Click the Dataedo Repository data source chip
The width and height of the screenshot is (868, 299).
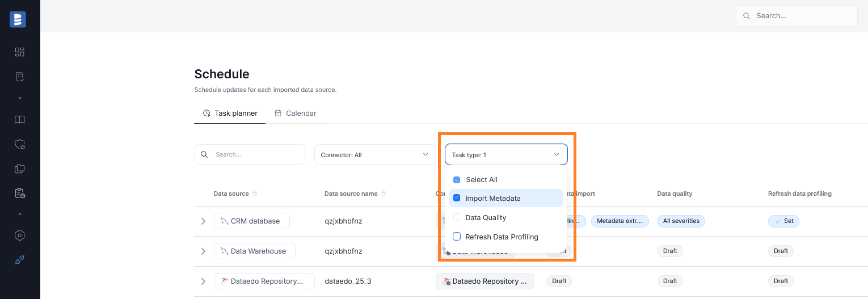point(264,281)
